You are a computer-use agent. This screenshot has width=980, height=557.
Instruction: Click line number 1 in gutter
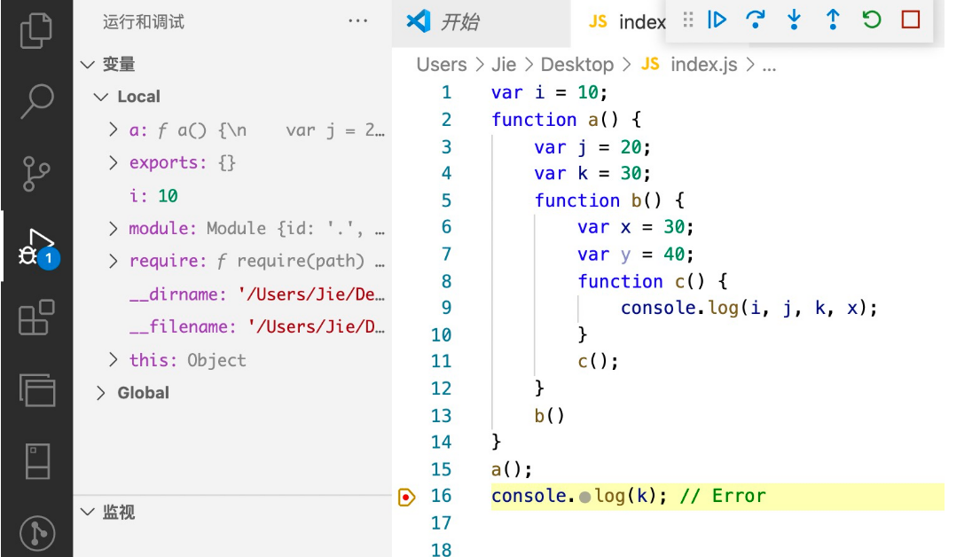[446, 92]
